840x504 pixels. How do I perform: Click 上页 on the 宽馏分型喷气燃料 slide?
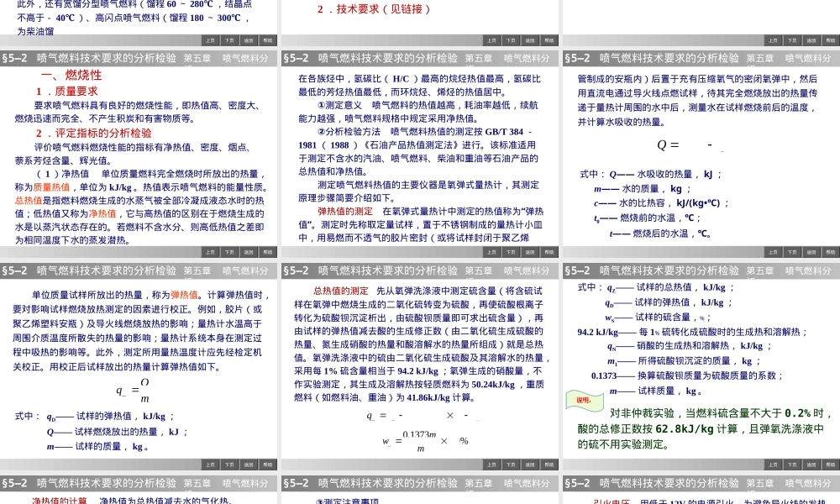tap(210, 40)
